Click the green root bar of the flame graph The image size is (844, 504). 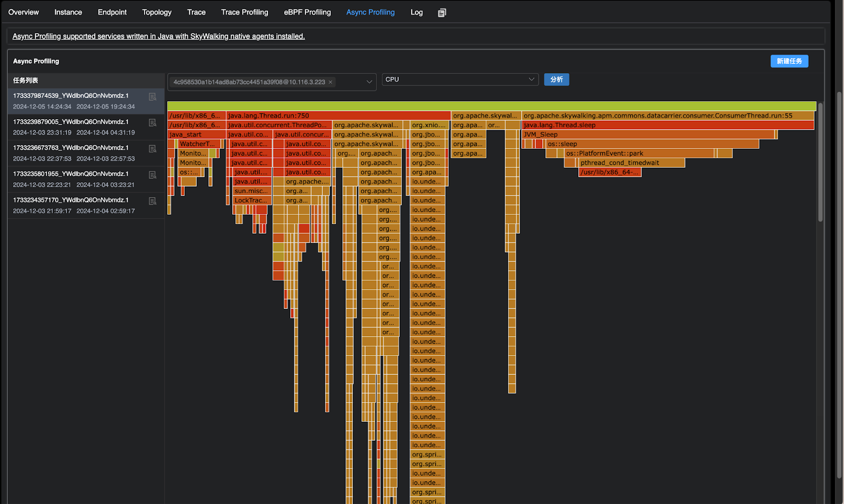point(491,106)
